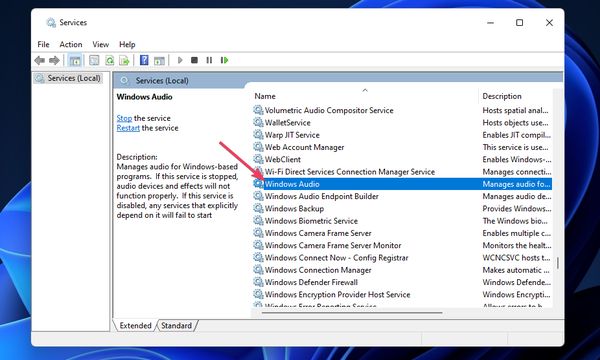Open the File menu
Image resolution: width=600 pixels, height=360 pixels.
[x=43, y=44]
